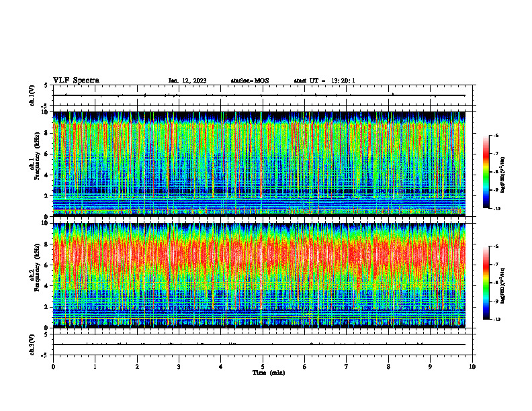Click the "5" tick on the time axis
The width and height of the screenshot is (532, 411).
[x=263, y=367]
